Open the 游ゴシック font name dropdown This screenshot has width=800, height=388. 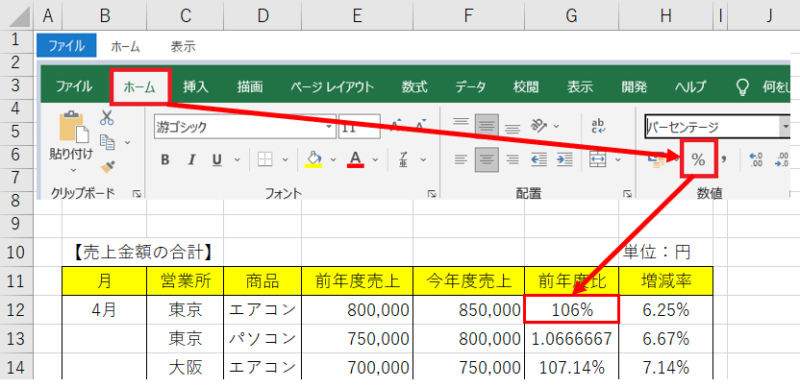click(330, 127)
